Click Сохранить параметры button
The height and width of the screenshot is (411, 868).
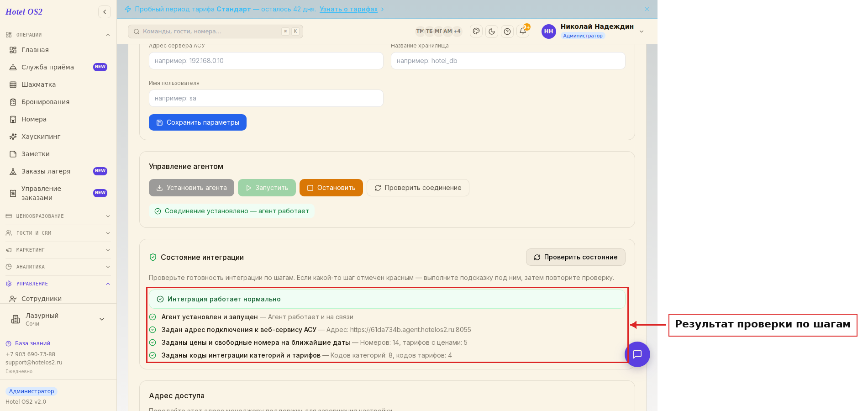pyautogui.click(x=198, y=122)
